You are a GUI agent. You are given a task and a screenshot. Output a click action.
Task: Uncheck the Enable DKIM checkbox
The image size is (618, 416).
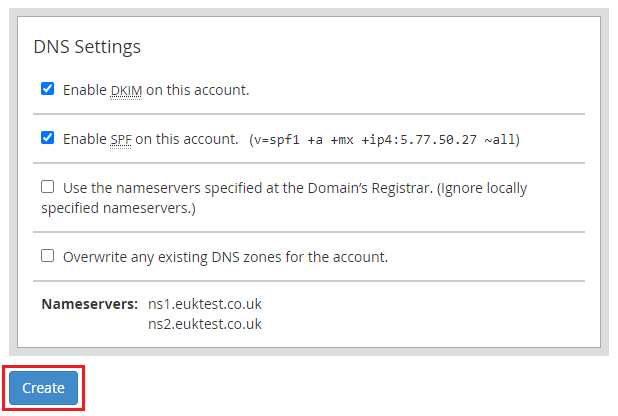(x=47, y=89)
